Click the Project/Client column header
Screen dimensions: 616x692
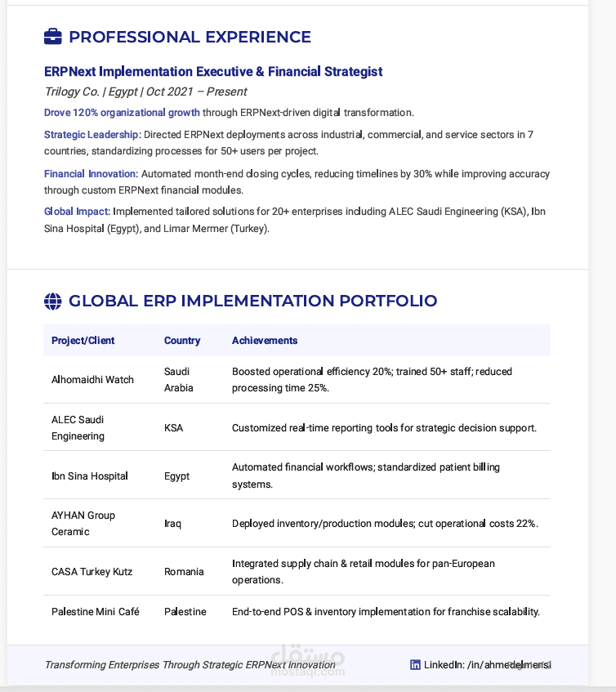(83, 341)
